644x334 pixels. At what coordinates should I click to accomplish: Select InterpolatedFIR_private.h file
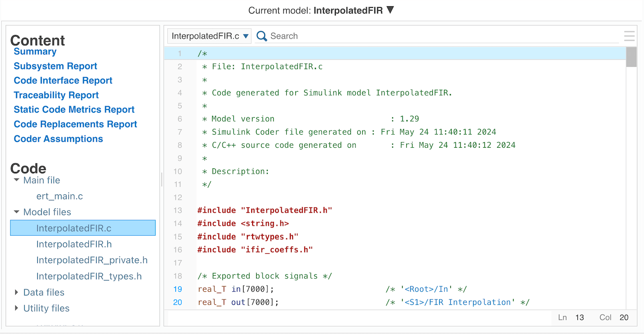(x=92, y=260)
